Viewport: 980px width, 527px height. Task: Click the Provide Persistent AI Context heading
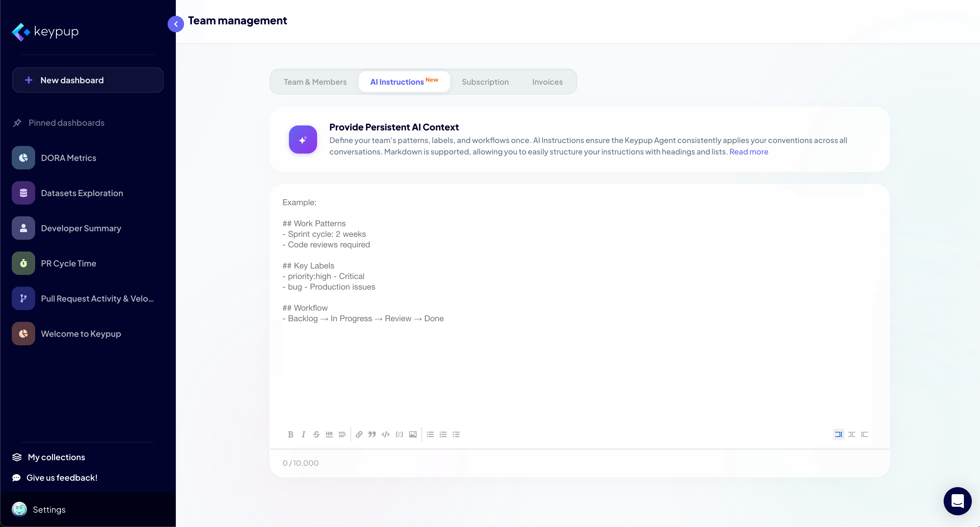click(394, 127)
